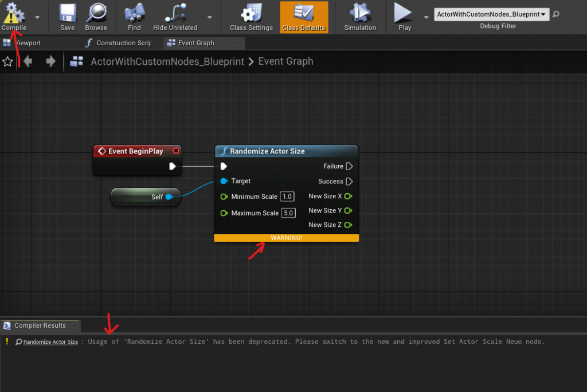Switch to the Construction Script tab
Image resolution: width=587 pixels, height=392 pixels.
coord(123,43)
